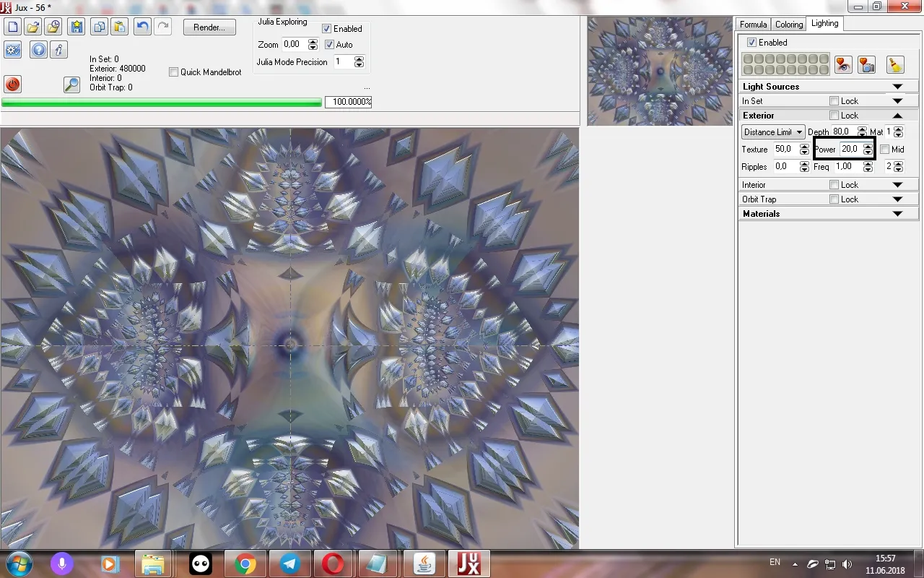This screenshot has width=924, height=578.
Task: Open File Explorer from the taskbar
Action: (153, 564)
